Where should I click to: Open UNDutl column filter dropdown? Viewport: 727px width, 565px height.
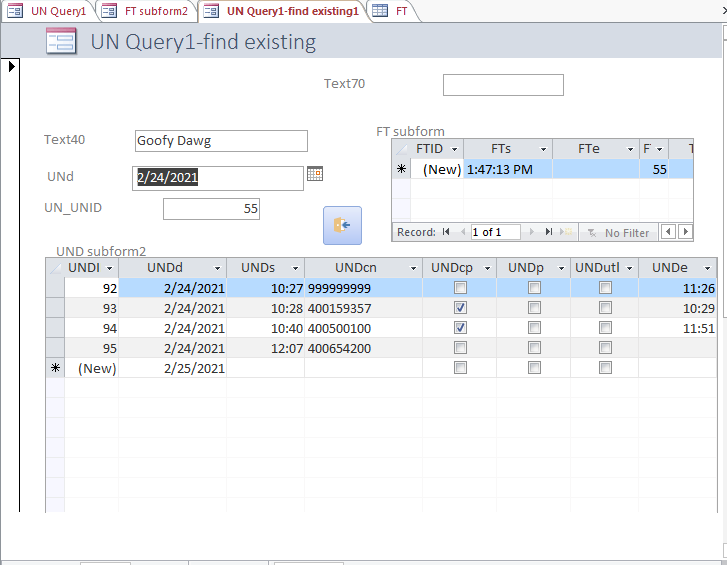pos(630,268)
